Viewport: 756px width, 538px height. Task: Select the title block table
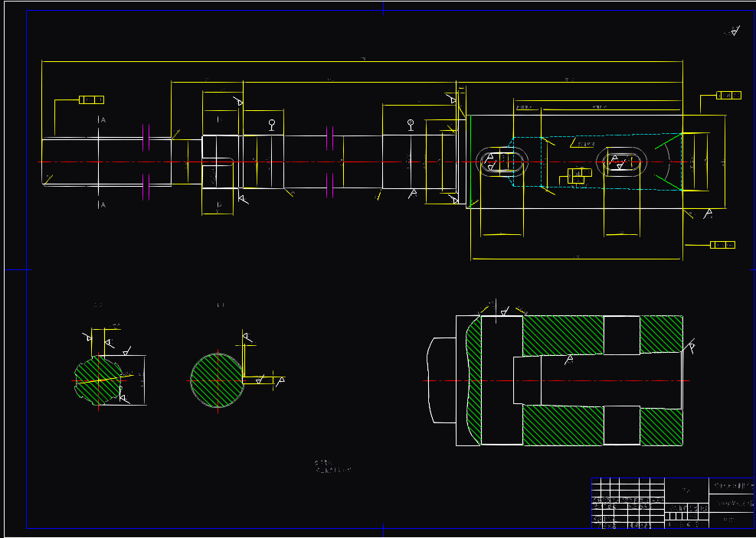pos(673,503)
